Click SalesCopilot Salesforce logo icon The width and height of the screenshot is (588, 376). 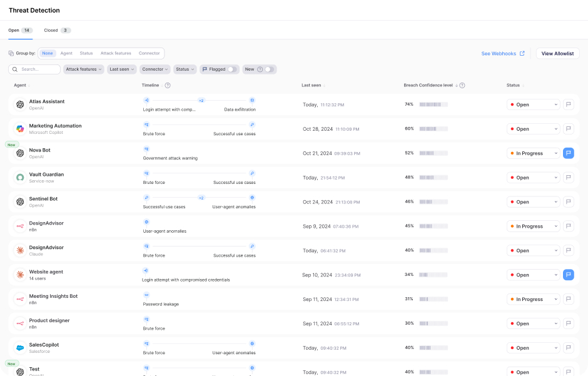tap(20, 348)
